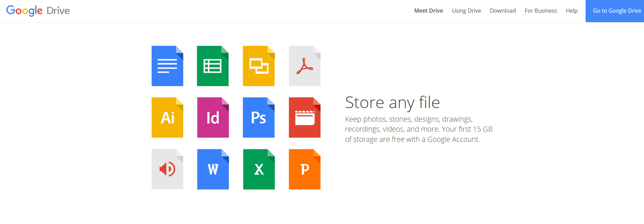Click the red video clapperboard file icon
This screenshot has height=224, width=644.
click(305, 118)
